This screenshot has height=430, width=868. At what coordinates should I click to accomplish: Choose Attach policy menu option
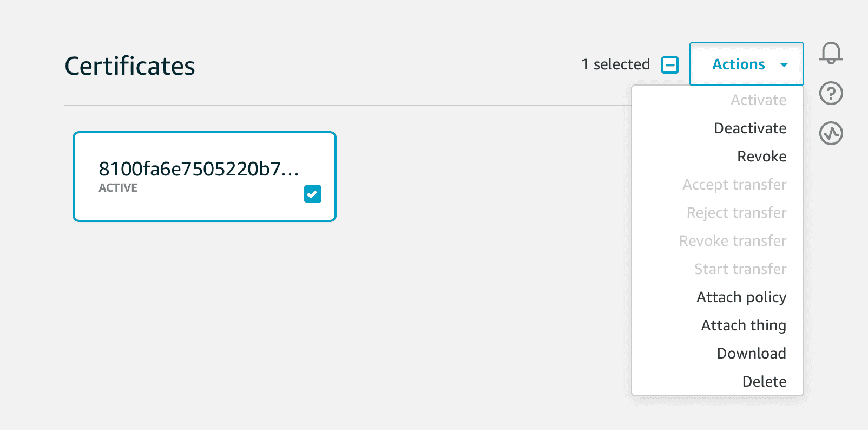click(741, 297)
